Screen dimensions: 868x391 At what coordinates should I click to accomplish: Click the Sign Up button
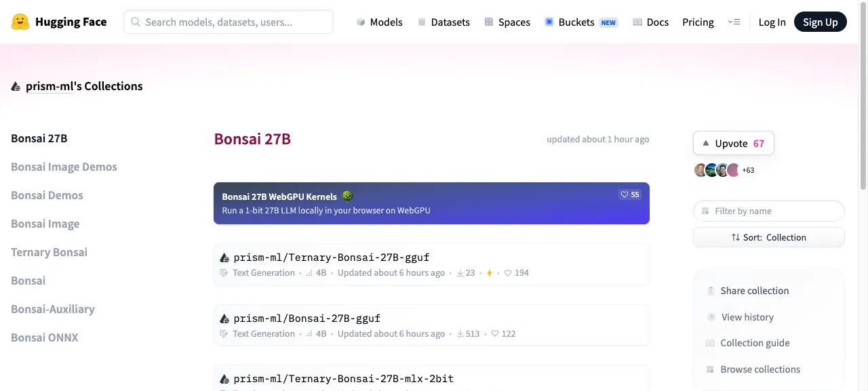(821, 22)
